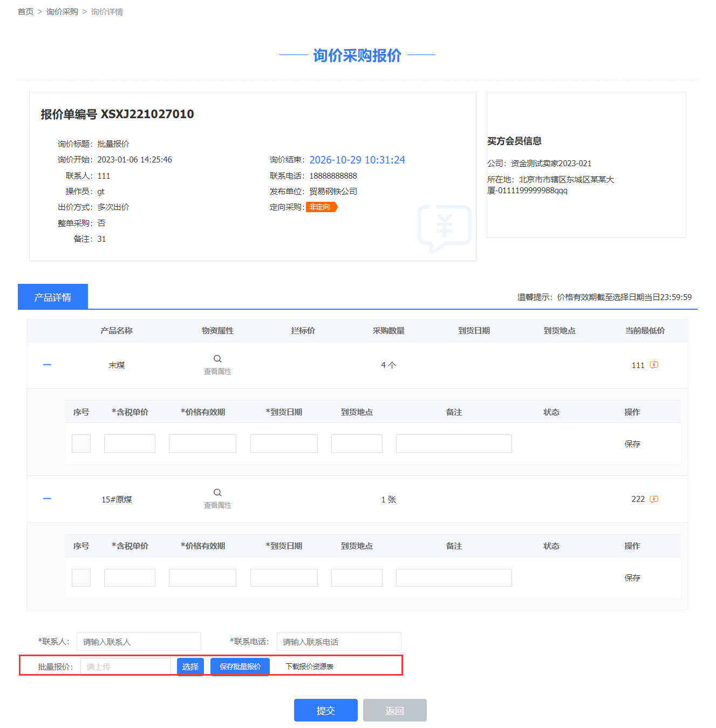
Task: Click 查看属性 under 末煤
Action: [x=217, y=371]
